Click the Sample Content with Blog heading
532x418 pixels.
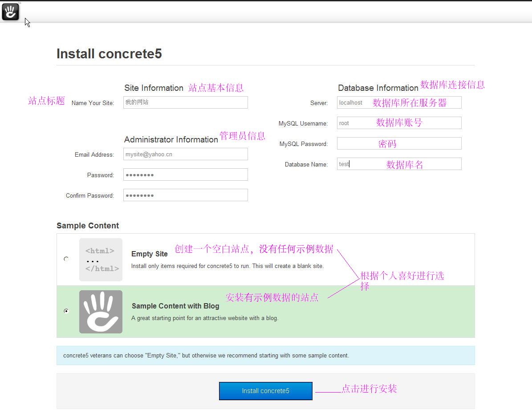175,306
